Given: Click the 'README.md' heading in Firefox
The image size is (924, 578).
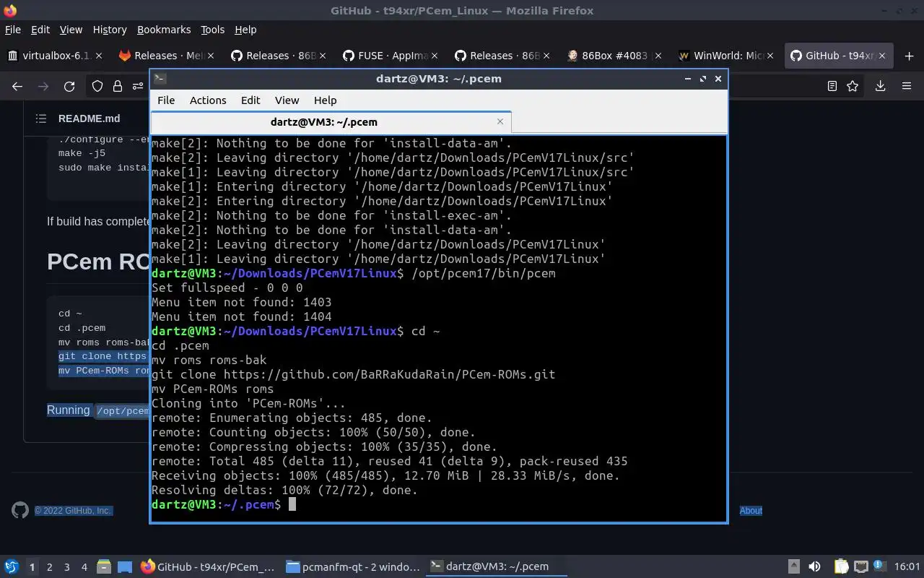Looking at the screenshot, I should [x=90, y=118].
